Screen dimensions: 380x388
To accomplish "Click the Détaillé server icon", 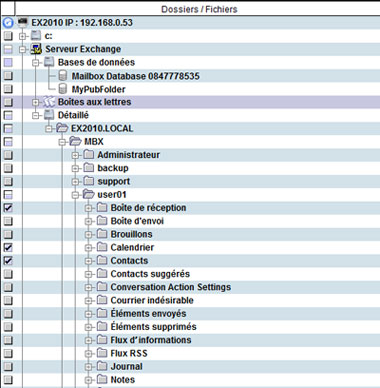I will click(49, 115).
